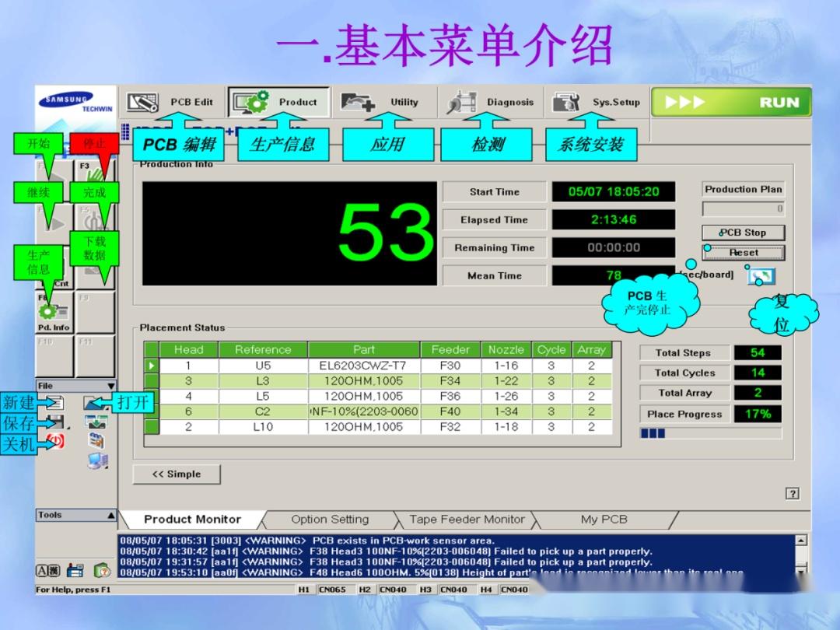Click the open folder icon
This screenshot has height=630, width=840.
click(96, 403)
